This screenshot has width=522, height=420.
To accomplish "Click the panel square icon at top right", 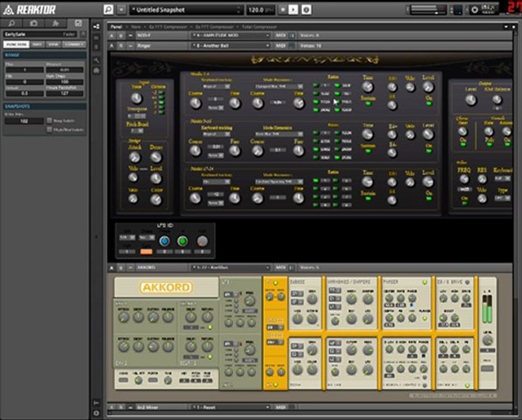I will [x=514, y=27].
